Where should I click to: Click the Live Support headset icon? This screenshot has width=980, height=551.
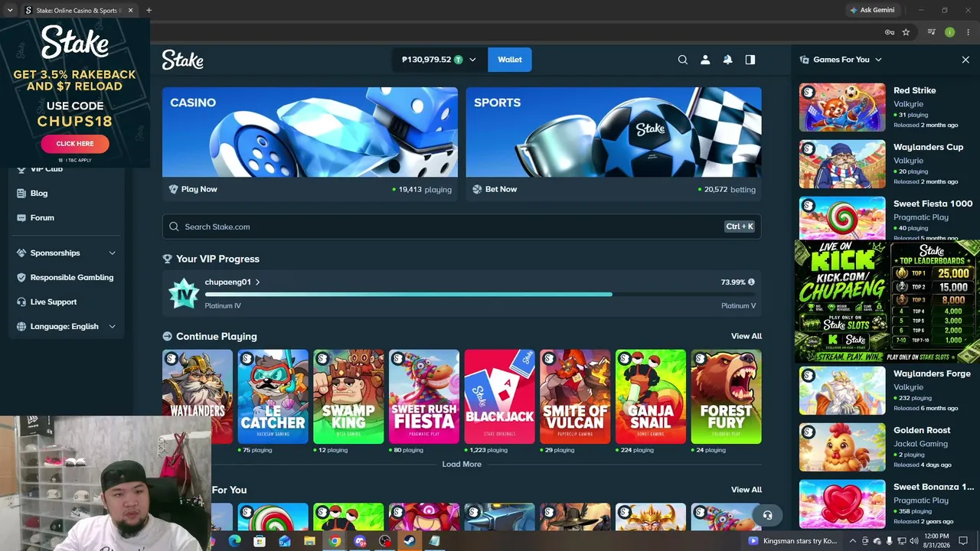pos(21,302)
